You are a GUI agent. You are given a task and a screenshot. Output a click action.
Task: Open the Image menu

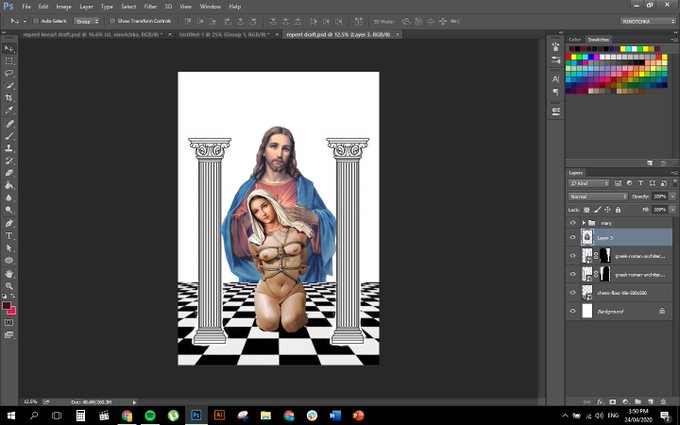tap(63, 7)
